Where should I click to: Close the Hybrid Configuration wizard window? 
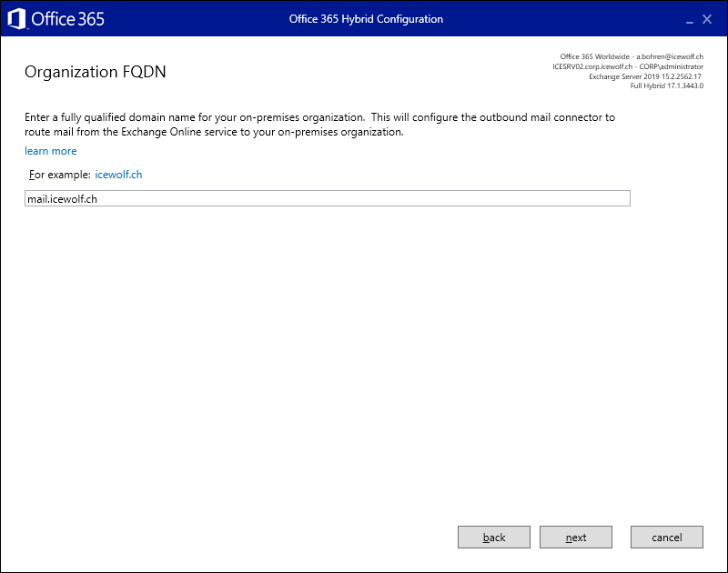(x=707, y=19)
